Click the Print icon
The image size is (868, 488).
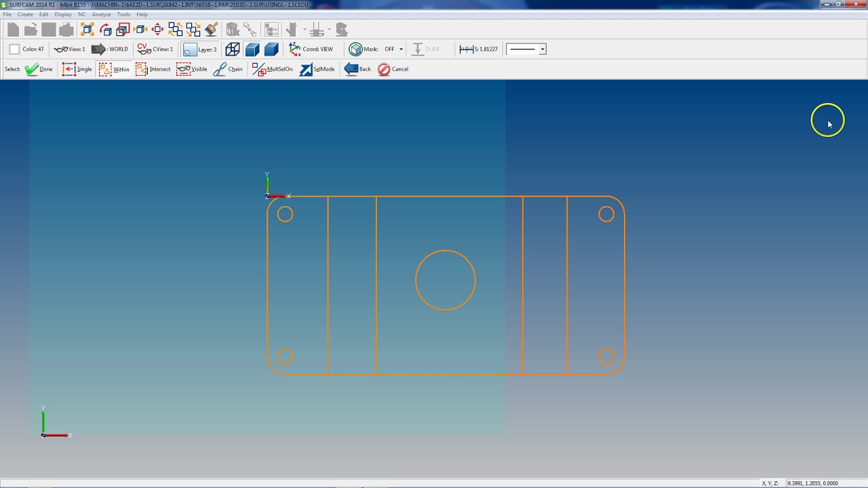[x=66, y=29]
